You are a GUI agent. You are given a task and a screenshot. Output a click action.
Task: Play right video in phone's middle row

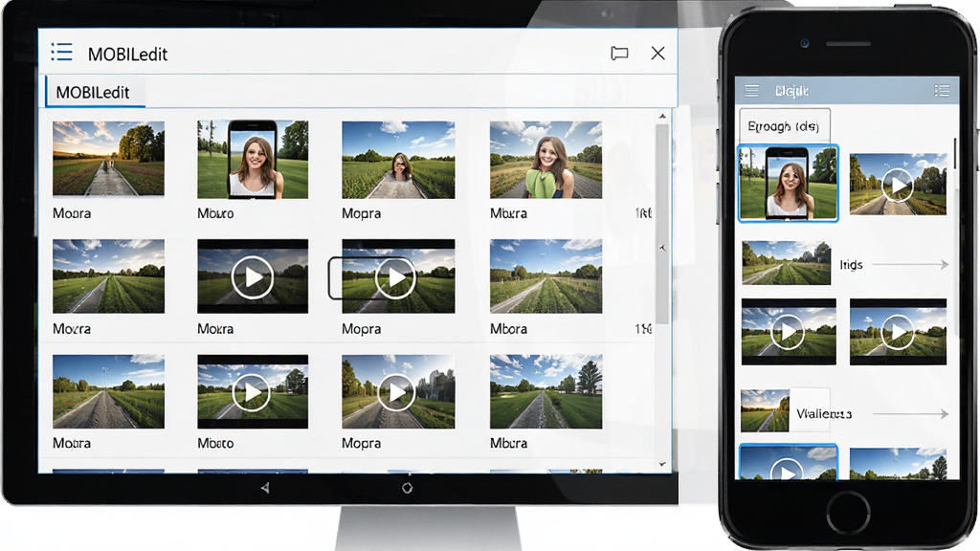pos(898,332)
